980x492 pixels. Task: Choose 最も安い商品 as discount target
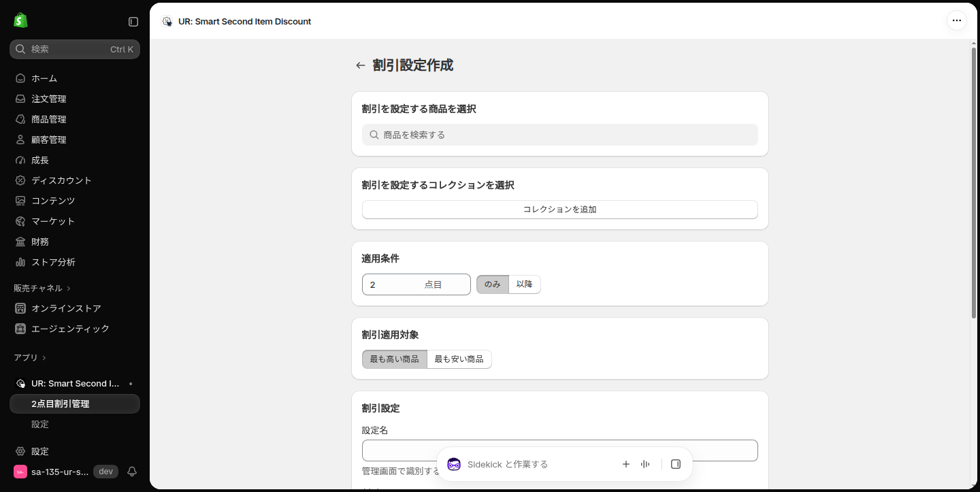[459, 359]
